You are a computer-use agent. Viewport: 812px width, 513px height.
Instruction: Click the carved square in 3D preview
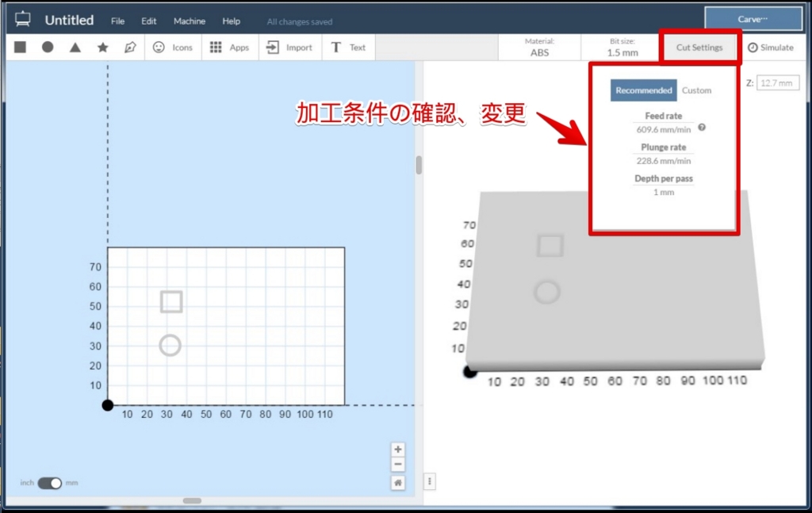[x=550, y=246]
